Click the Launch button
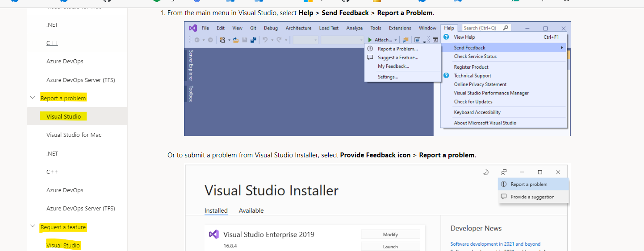 tap(390, 247)
